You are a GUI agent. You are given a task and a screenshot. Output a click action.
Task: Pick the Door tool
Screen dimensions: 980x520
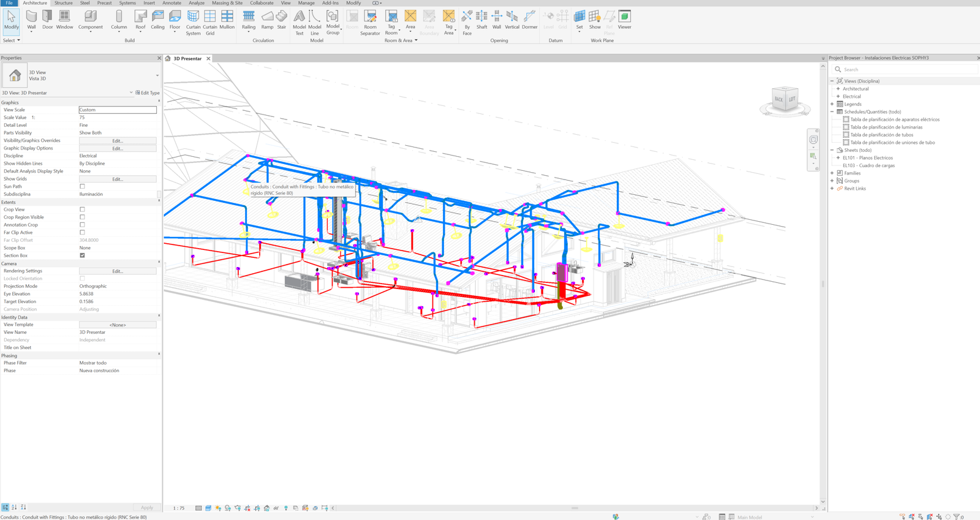(x=47, y=20)
